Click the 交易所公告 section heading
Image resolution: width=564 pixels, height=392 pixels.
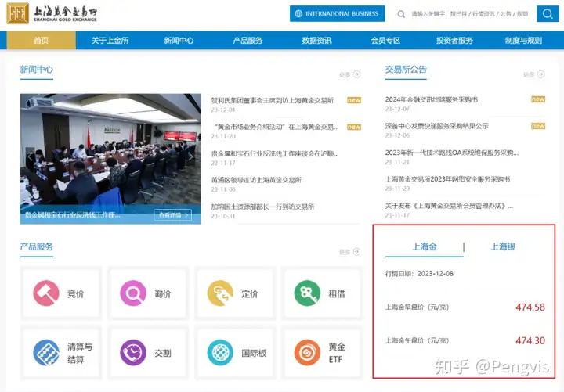coord(406,69)
